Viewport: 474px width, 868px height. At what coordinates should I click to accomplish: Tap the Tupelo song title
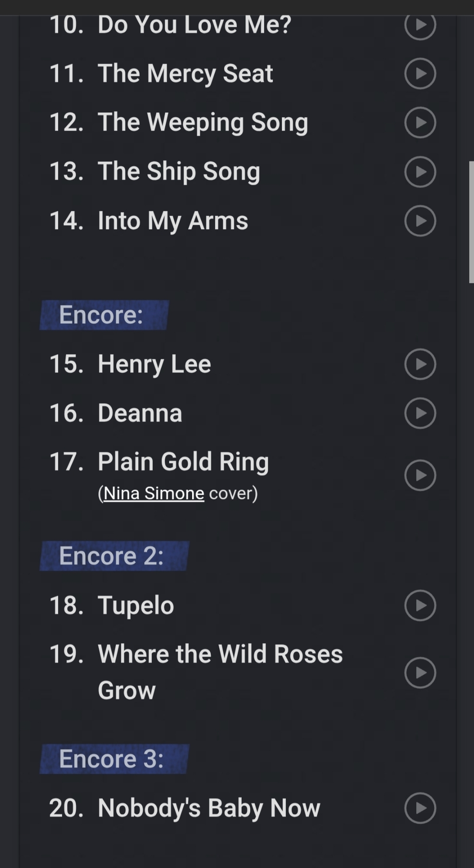[136, 605]
